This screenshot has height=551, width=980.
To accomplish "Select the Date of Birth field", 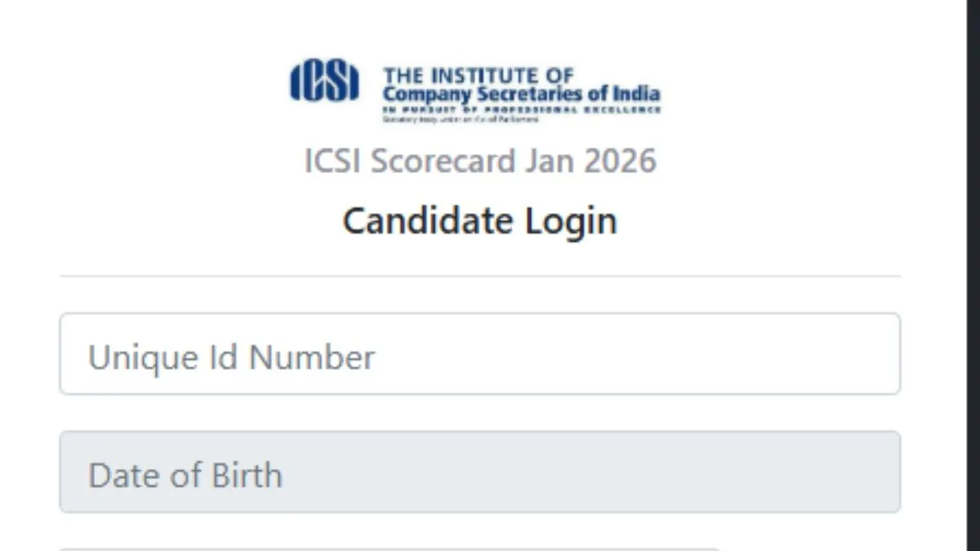I will [479, 473].
